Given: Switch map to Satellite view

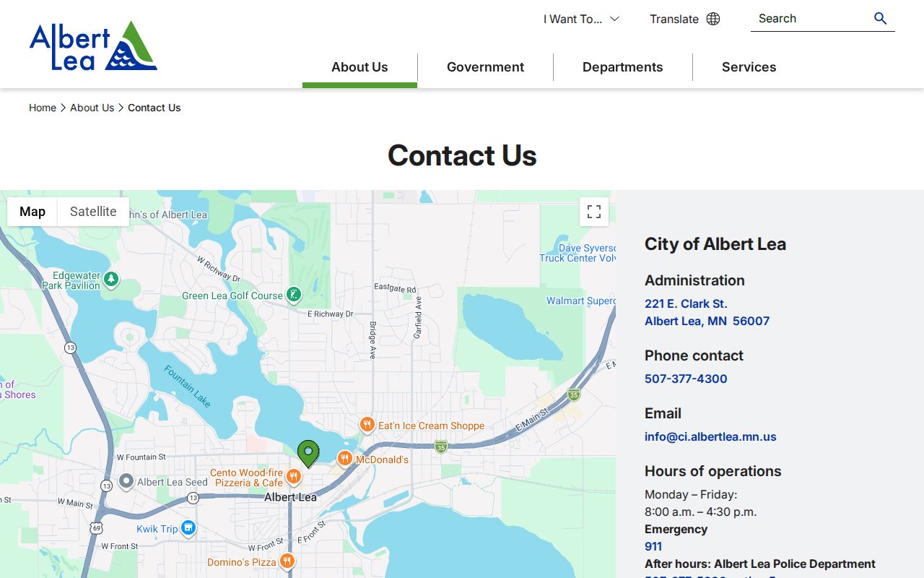Looking at the screenshot, I should 93,212.
